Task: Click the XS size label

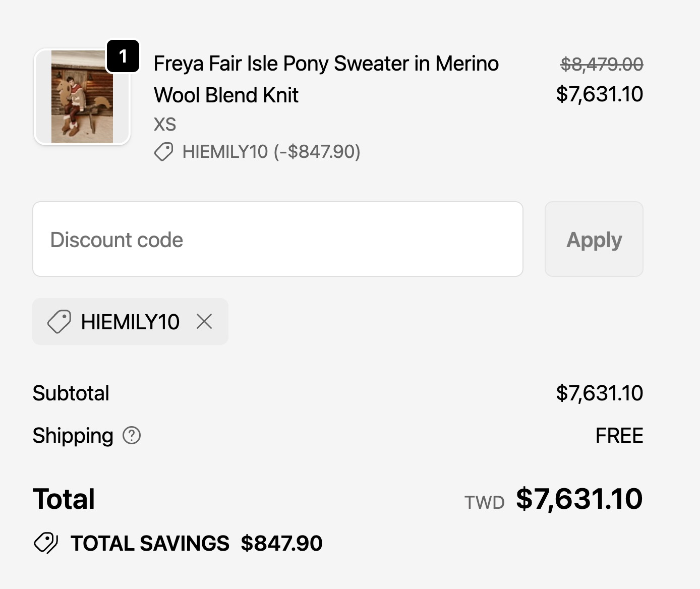Action: click(x=165, y=124)
